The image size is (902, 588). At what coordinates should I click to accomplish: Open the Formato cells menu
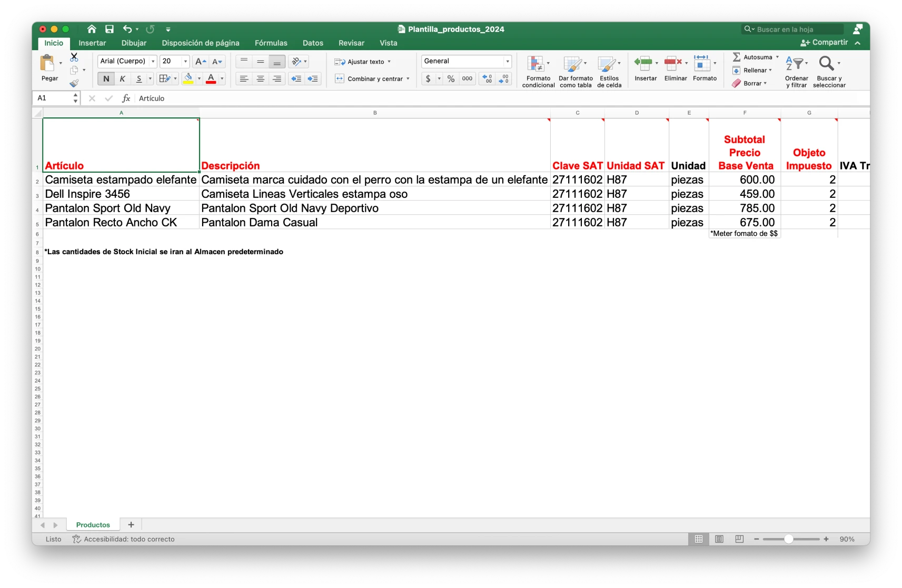[705, 68]
